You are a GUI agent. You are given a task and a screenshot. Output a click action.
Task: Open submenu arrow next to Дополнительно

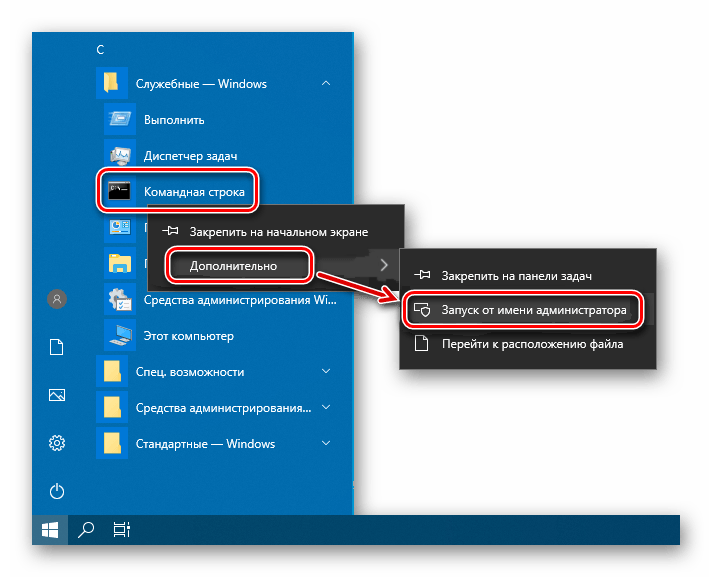point(384,265)
